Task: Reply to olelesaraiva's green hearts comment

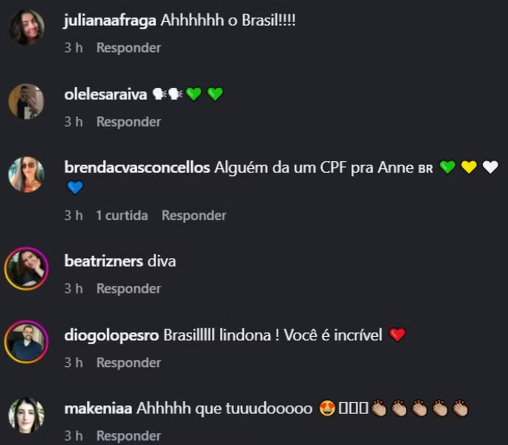Action: [x=129, y=122]
